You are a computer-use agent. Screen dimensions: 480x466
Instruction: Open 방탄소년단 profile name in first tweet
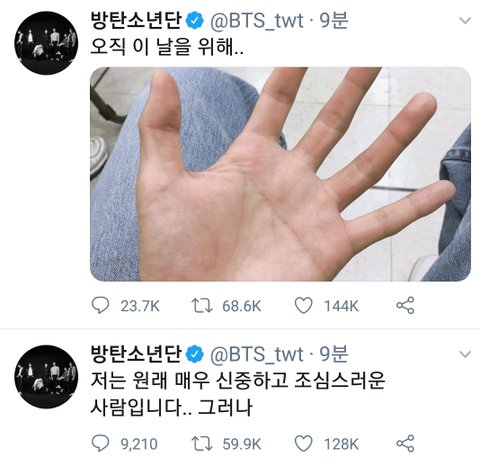coord(136,21)
